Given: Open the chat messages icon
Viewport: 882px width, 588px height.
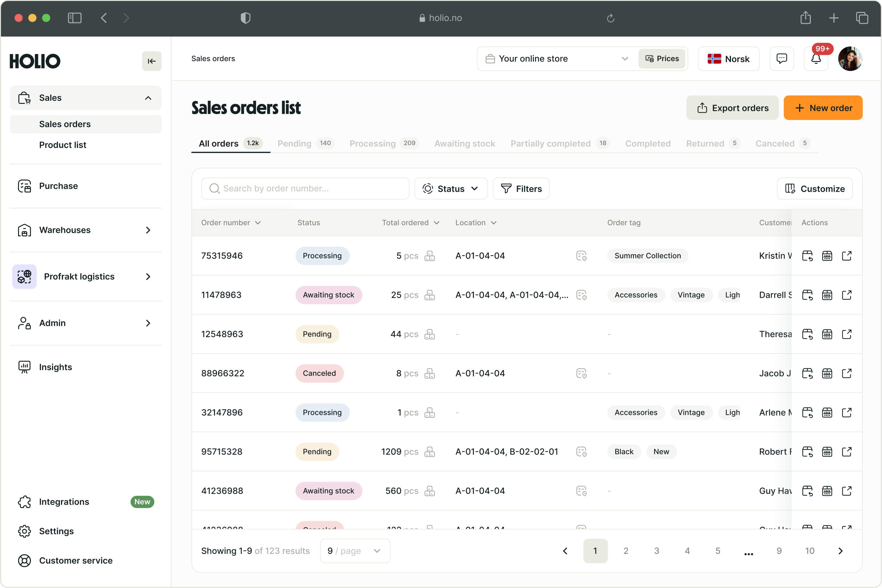Looking at the screenshot, I should pos(782,59).
